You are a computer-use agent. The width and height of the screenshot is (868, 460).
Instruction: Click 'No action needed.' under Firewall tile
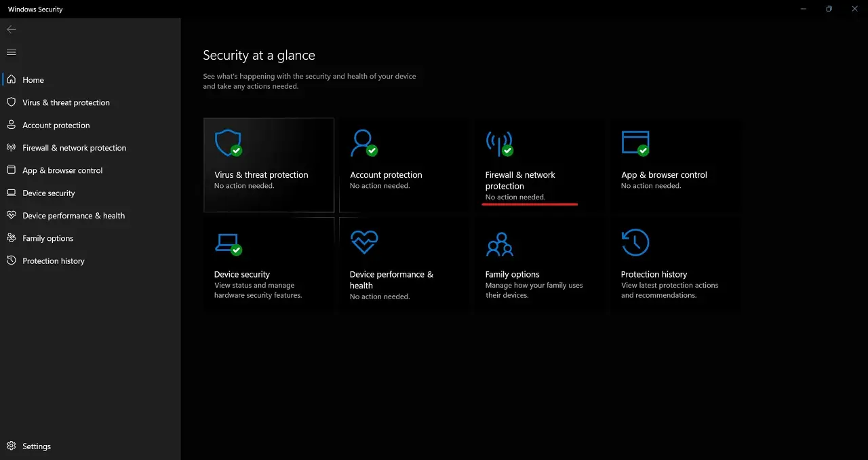[515, 197]
